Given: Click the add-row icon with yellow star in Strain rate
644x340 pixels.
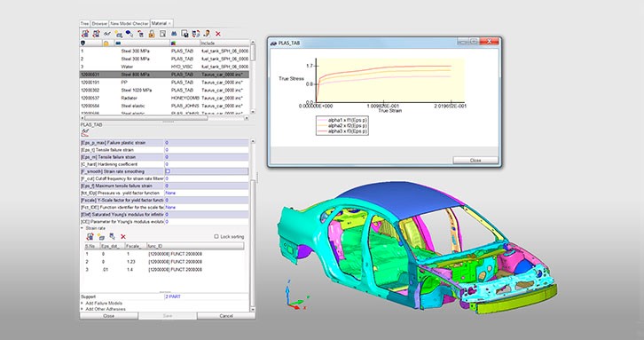Looking at the screenshot, I should tap(101, 237).
